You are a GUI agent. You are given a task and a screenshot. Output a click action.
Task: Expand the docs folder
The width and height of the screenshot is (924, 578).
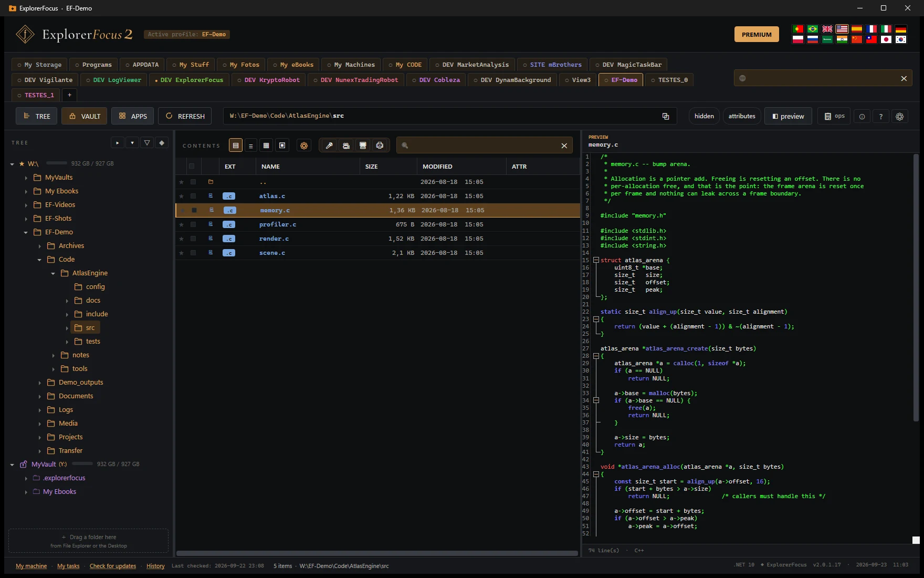(67, 301)
